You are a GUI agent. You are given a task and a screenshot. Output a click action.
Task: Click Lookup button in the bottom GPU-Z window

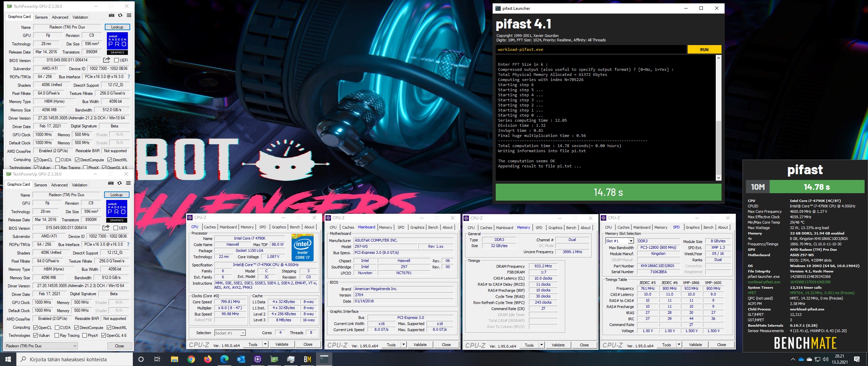tap(116, 195)
